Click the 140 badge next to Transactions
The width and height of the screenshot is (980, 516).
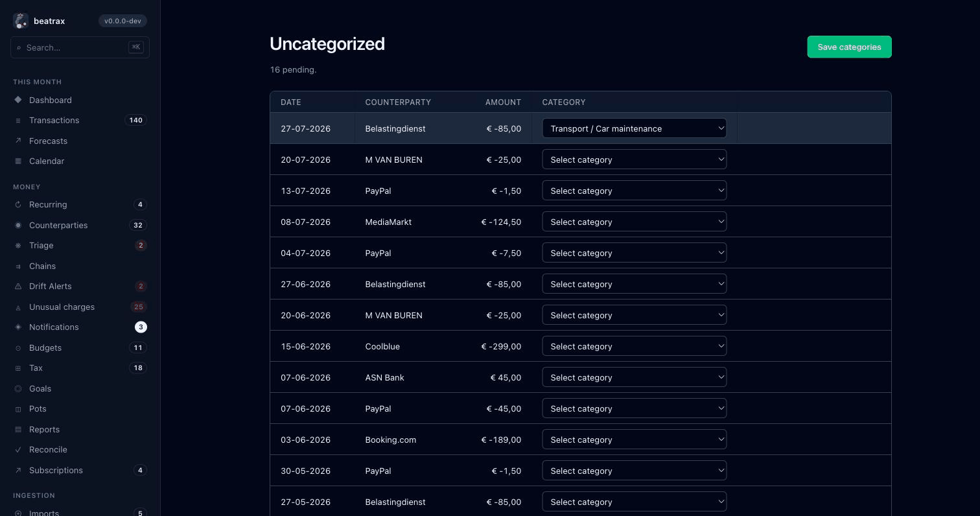135,121
